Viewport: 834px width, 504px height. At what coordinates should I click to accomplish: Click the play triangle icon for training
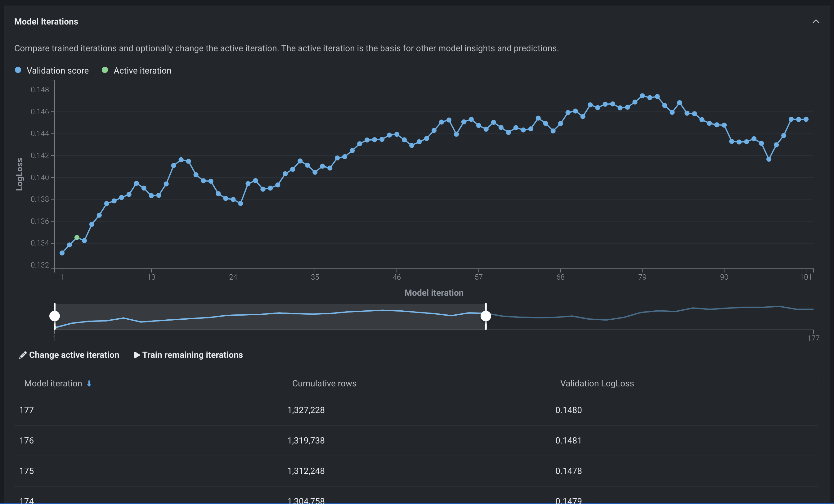click(137, 355)
